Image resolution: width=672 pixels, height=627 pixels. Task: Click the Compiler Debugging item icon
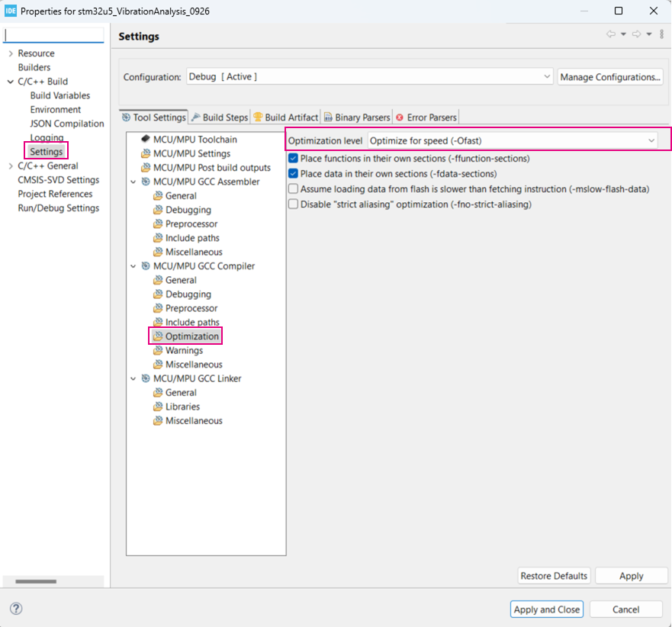click(x=158, y=294)
